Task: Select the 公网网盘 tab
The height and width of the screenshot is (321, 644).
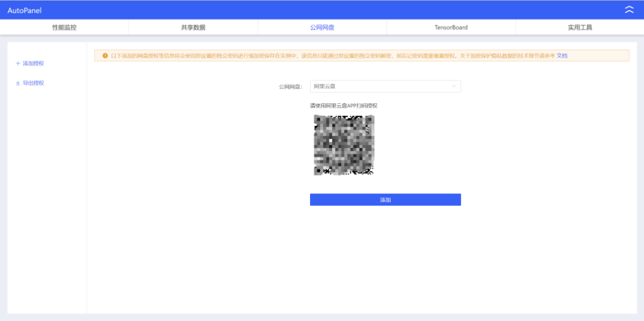Action: (x=322, y=28)
